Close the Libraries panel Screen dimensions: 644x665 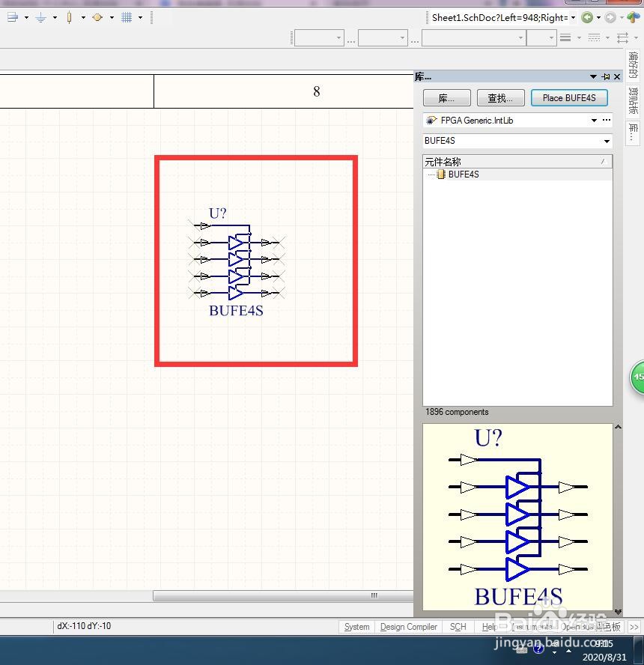pos(617,77)
